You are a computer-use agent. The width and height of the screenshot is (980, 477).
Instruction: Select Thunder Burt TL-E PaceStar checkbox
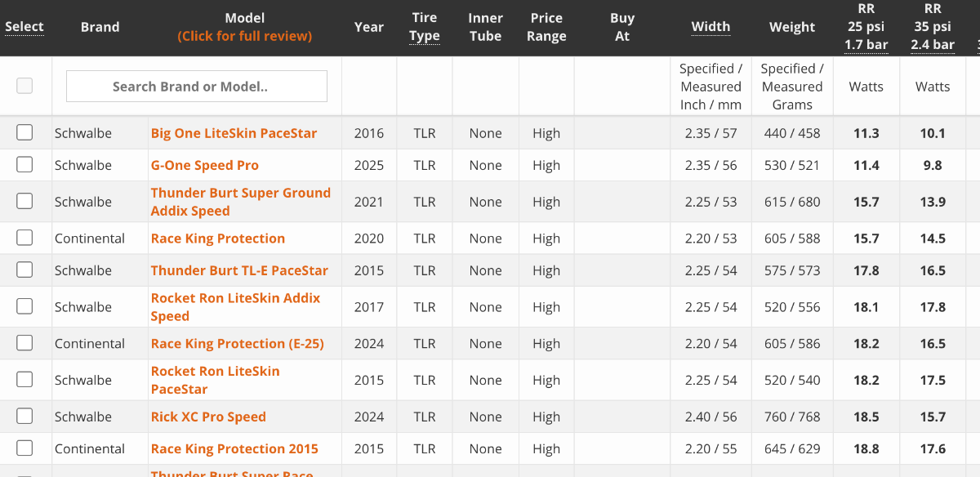pos(24,270)
